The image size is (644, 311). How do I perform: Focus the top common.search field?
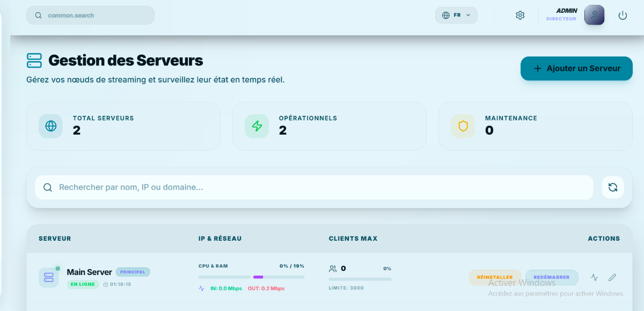tap(90, 15)
